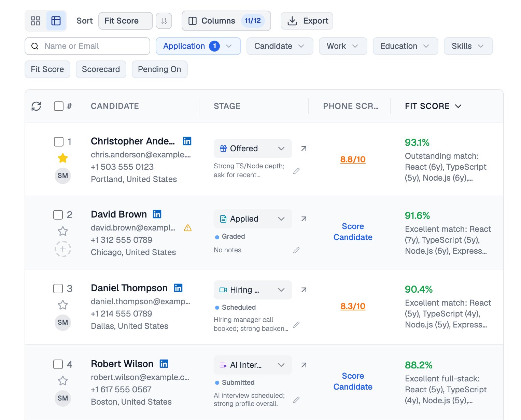Assign a reviewer to David Brown
The height and width of the screenshot is (420, 521).
click(x=63, y=249)
